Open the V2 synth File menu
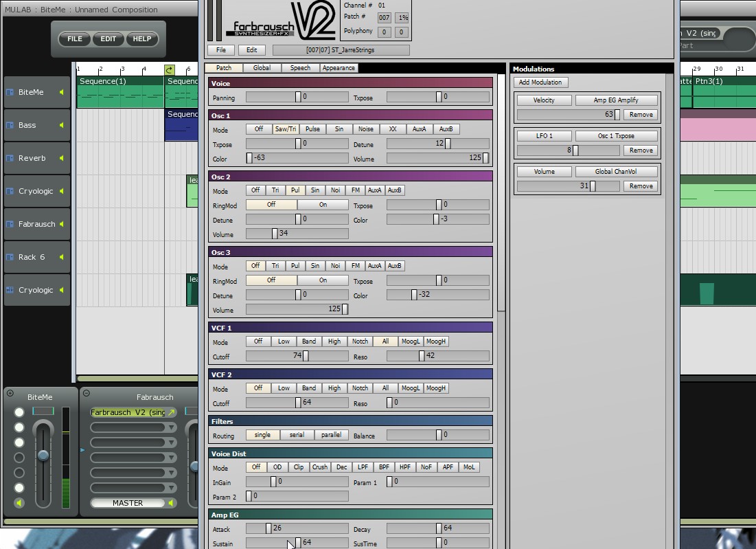The width and height of the screenshot is (756, 549). (221, 50)
